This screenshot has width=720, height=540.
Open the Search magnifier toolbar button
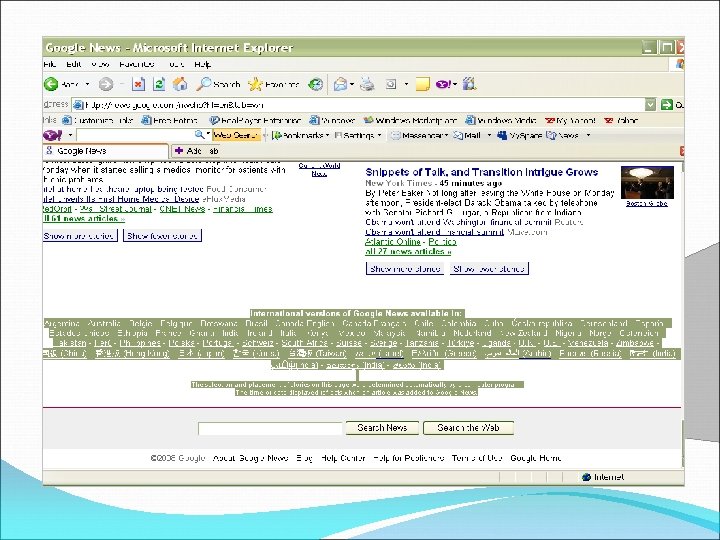218,84
